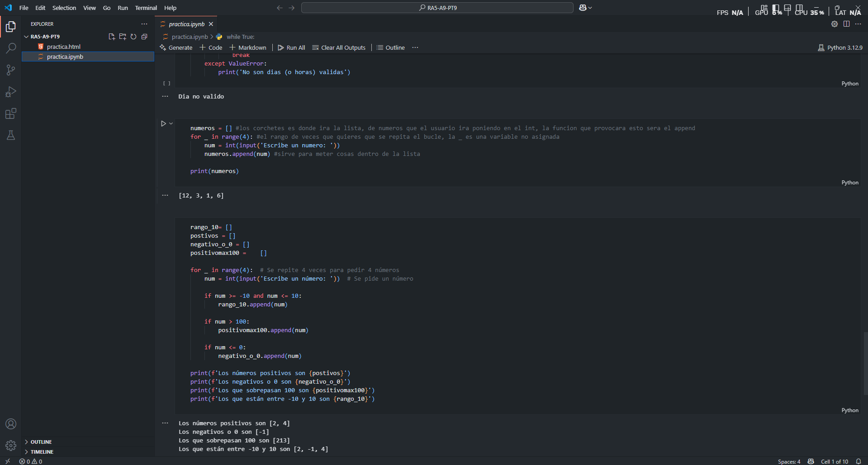This screenshot has height=465, width=868.
Task: Open the Copilot chat icon in title bar
Action: point(583,8)
